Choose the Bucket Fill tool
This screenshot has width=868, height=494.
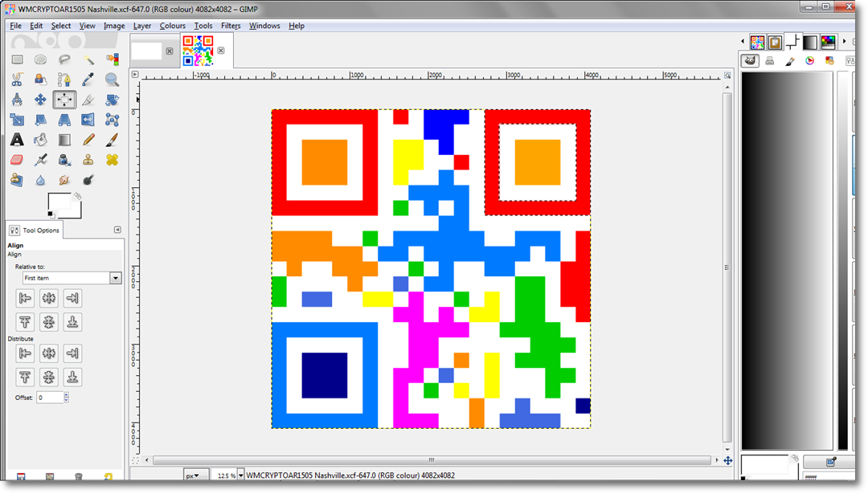click(40, 140)
